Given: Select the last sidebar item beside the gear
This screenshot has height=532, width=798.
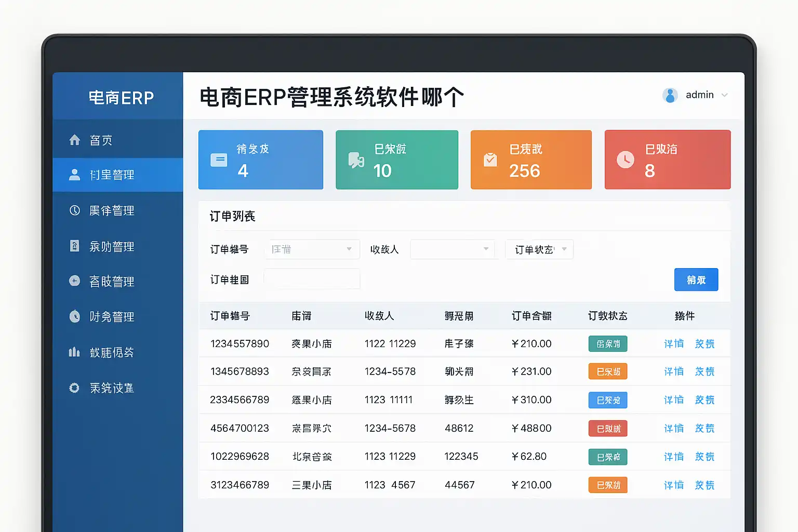Looking at the screenshot, I should click(112, 388).
